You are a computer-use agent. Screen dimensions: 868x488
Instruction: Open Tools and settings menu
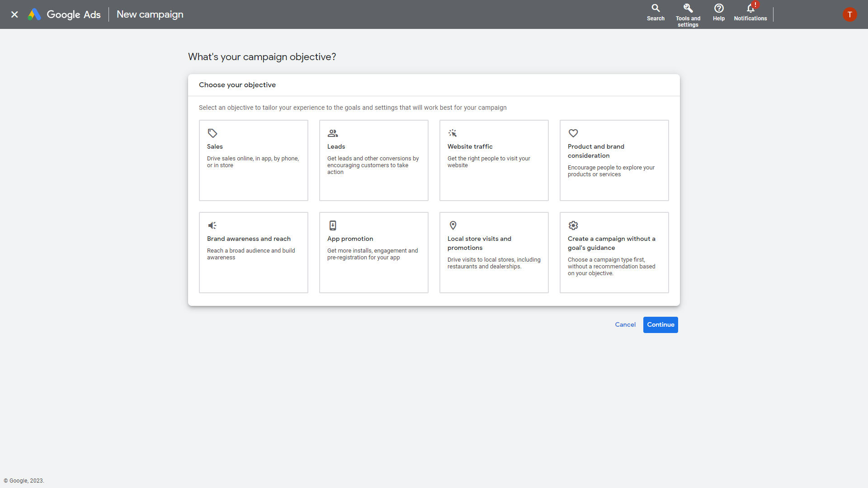pyautogui.click(x=689, y=14)
